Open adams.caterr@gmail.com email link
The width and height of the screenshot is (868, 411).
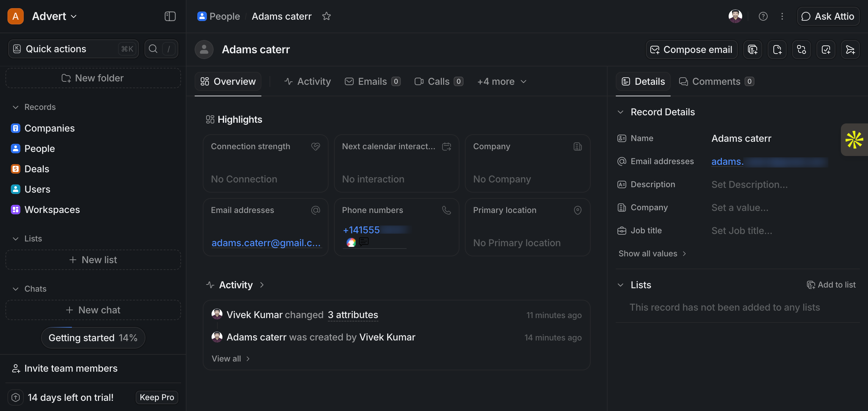(266, 243)
